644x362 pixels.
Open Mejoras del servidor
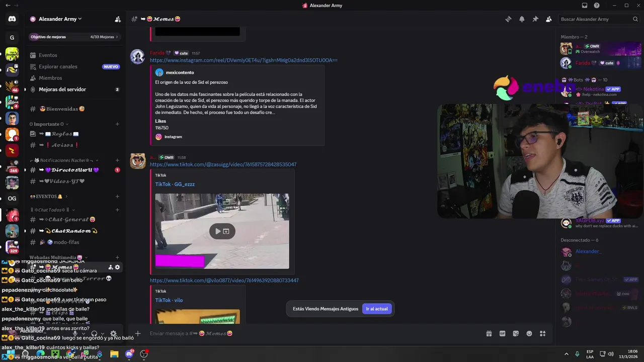(74, 89)
